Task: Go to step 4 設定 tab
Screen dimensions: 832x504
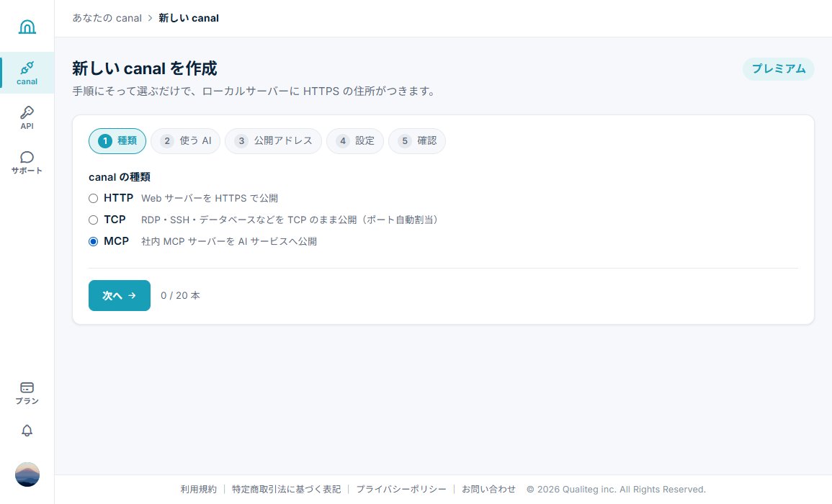Action: click(x=355, y=141)
